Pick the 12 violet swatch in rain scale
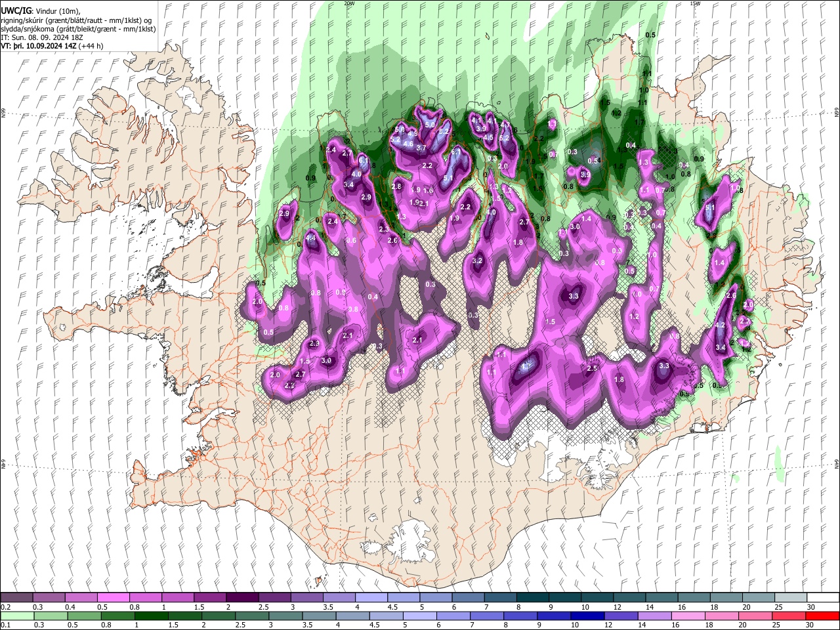 point(621,616)
